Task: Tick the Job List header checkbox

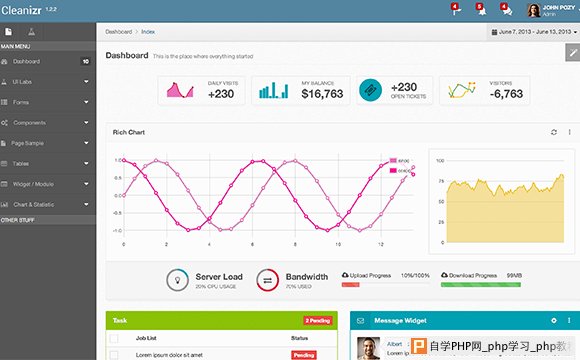Action: [x=114, y=338]
